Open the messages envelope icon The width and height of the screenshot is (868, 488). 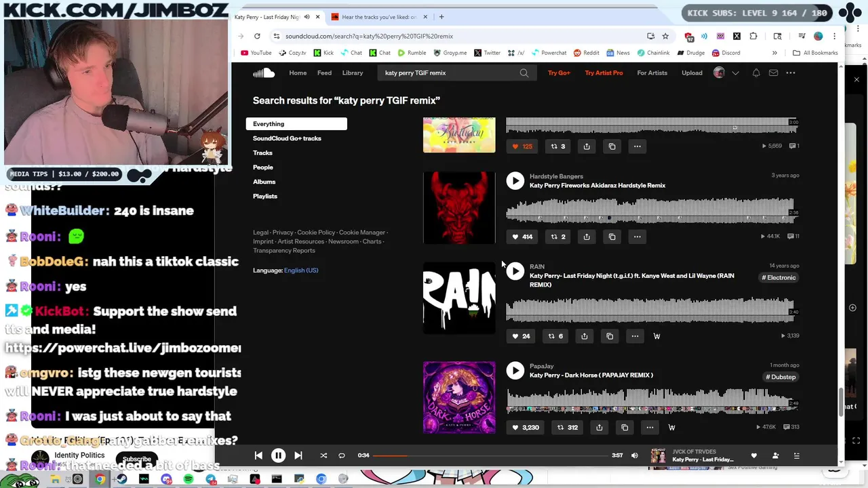(773, 73)
